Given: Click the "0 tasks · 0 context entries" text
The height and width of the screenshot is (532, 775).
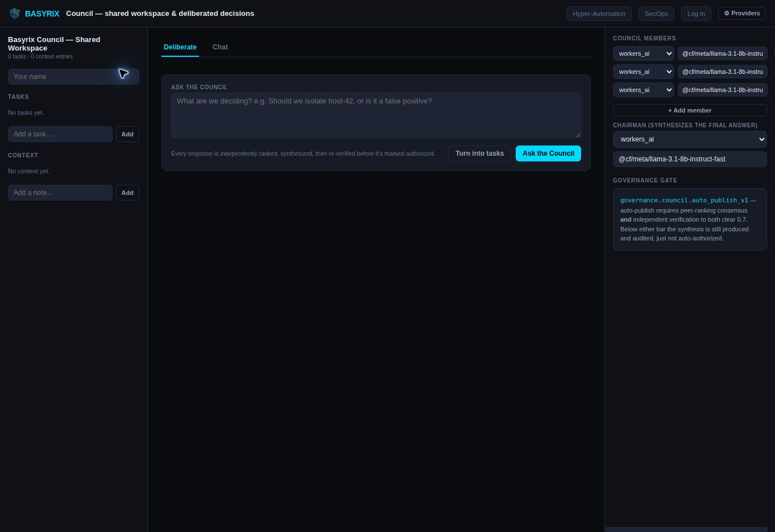Looking at the screenshot, I should click(x=40, y=57).
